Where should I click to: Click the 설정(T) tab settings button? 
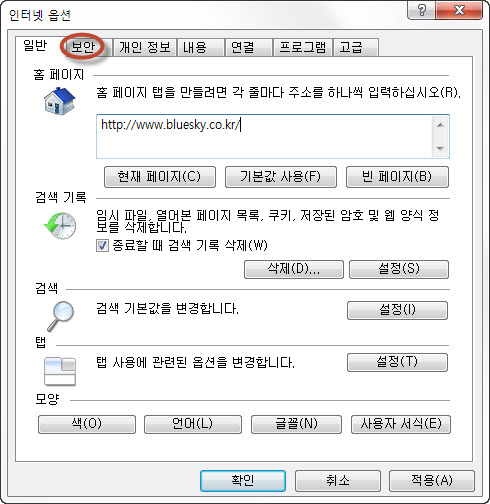(x=397, y=362)
